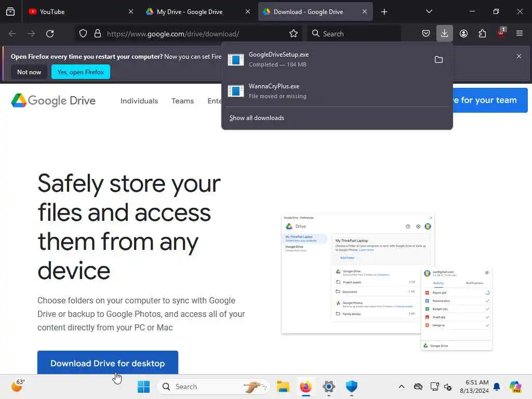This screenshot has width=532, height=399.
Task: Open tracking protection shield icon
Action: click(83, 34)
